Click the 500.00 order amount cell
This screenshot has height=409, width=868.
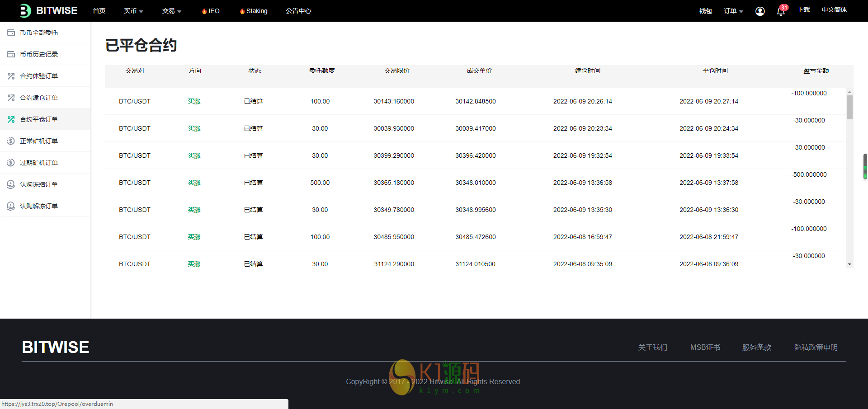click(320, 183)
